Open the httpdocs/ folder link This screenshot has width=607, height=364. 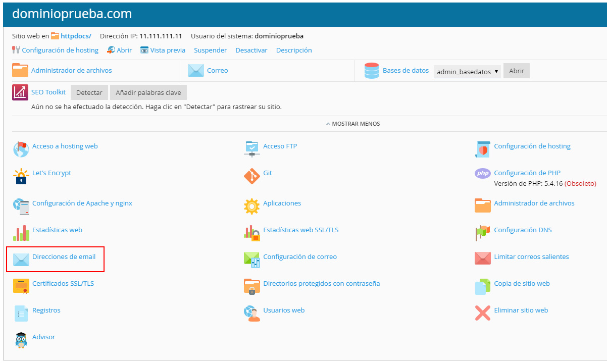pos(76,36)
